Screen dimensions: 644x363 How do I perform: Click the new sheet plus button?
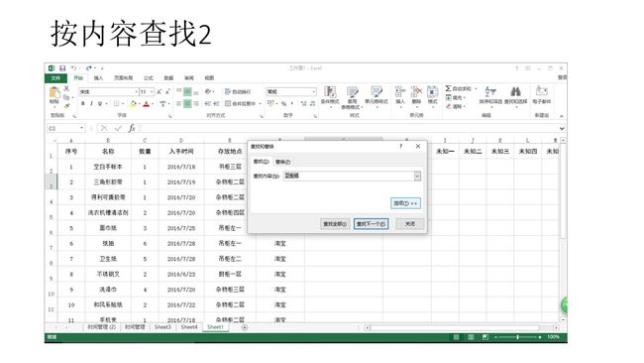[245, 327]
